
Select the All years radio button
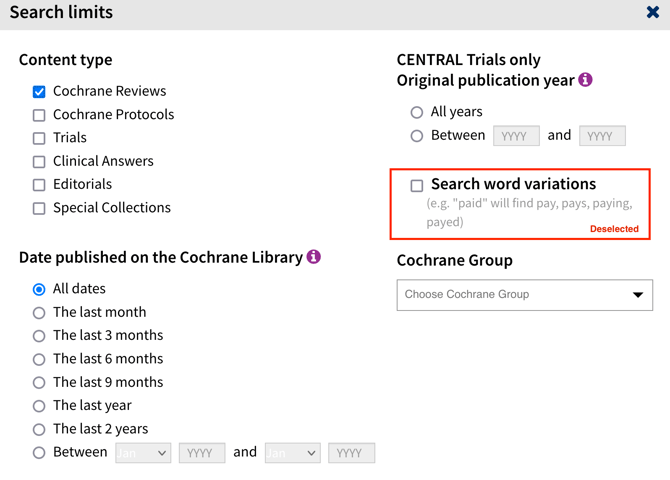tap(417, 112)
